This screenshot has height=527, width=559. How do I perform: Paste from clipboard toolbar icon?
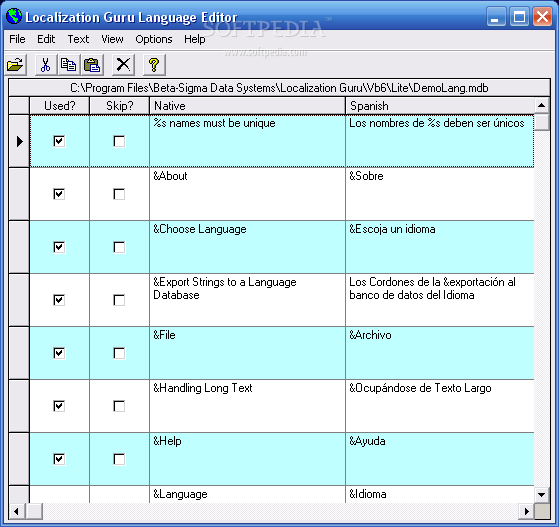pos(92,65)
